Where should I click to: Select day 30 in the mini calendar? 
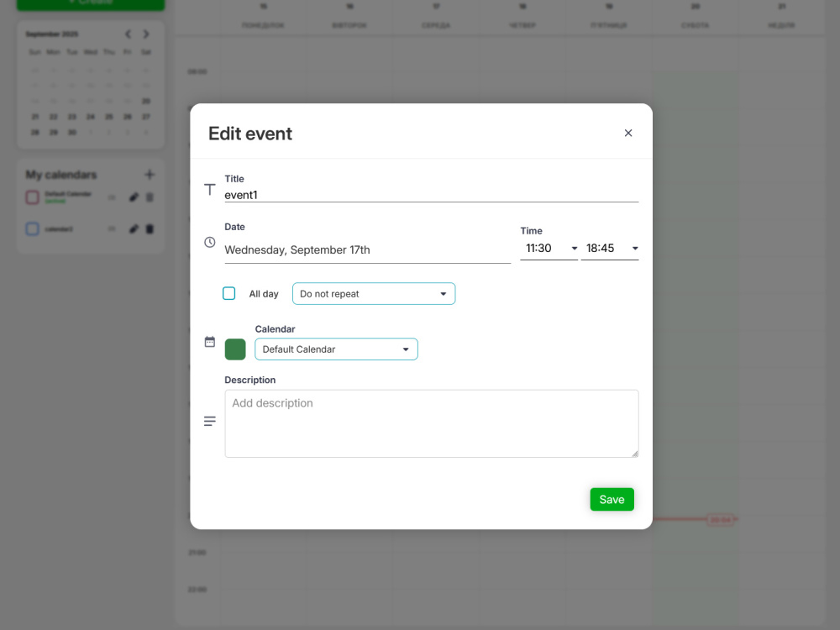point(71,133)
